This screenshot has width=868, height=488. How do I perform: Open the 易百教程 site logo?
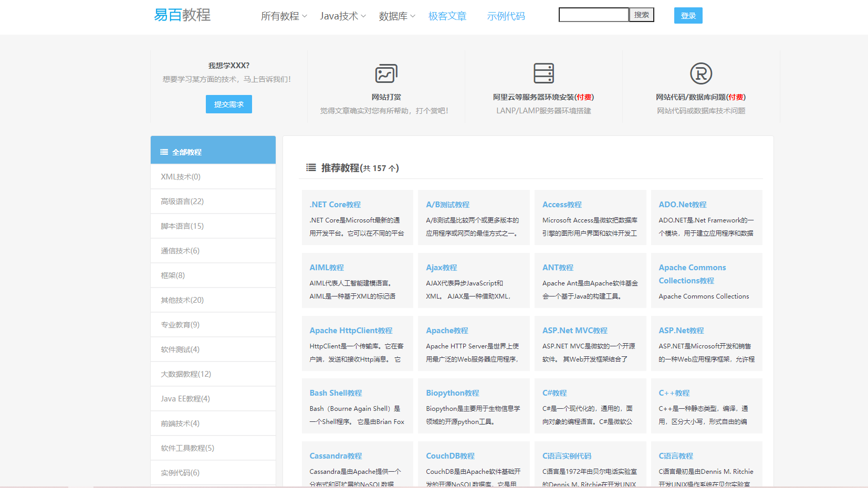(182, 15)
